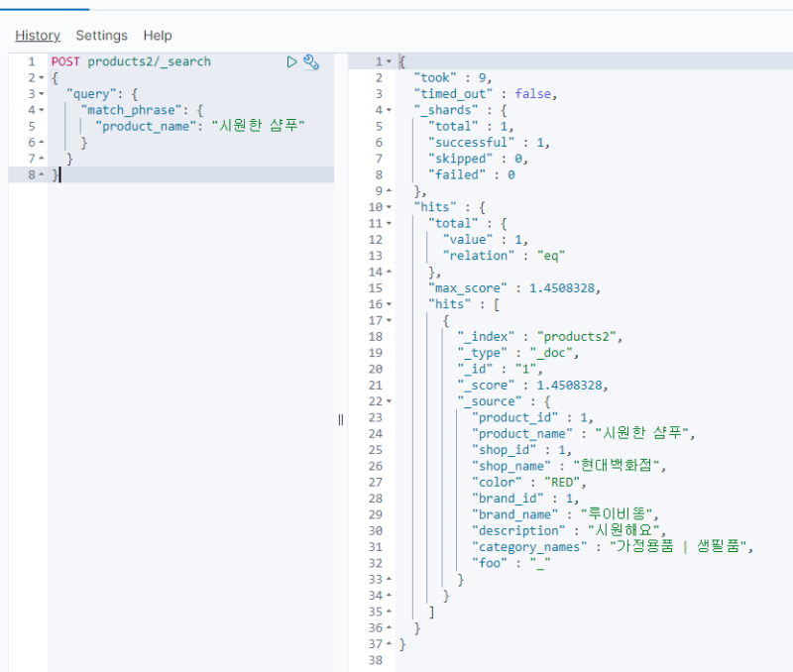
Task: Collapse the request body at line 2
Action: click(41, 77)
